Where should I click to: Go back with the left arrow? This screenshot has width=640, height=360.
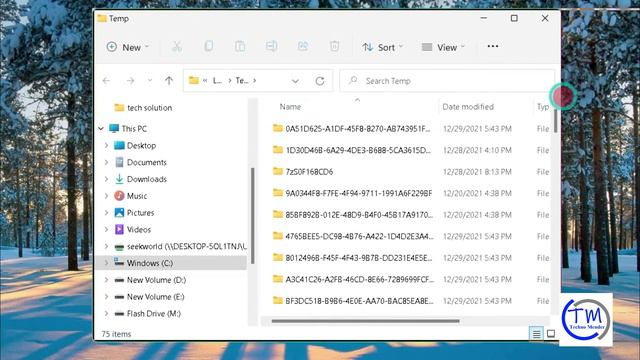tap(107, 81)
